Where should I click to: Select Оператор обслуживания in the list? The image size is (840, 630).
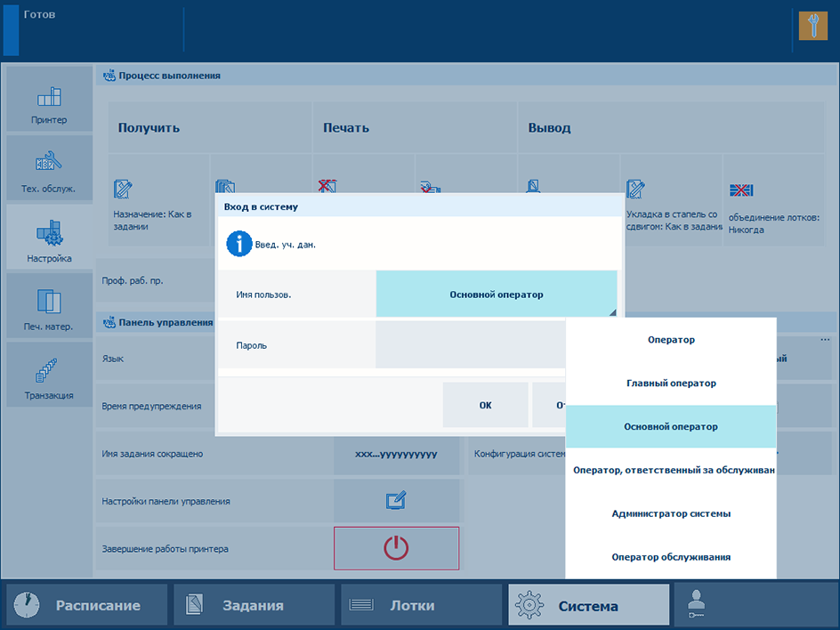point(671,557)
